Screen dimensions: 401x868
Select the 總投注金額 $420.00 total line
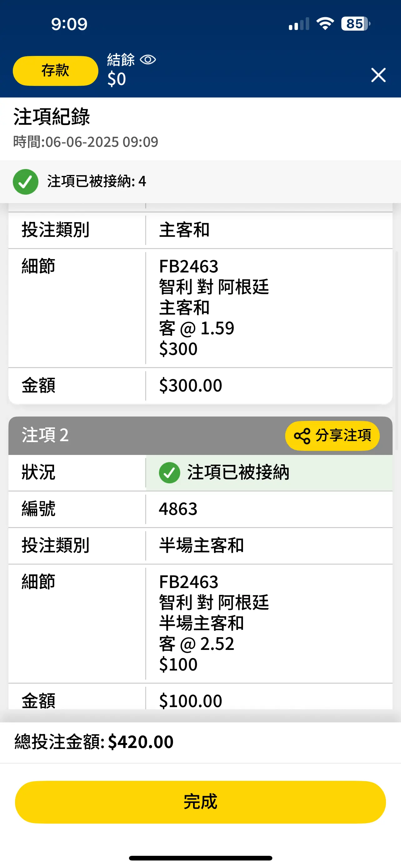pos(94,742)
